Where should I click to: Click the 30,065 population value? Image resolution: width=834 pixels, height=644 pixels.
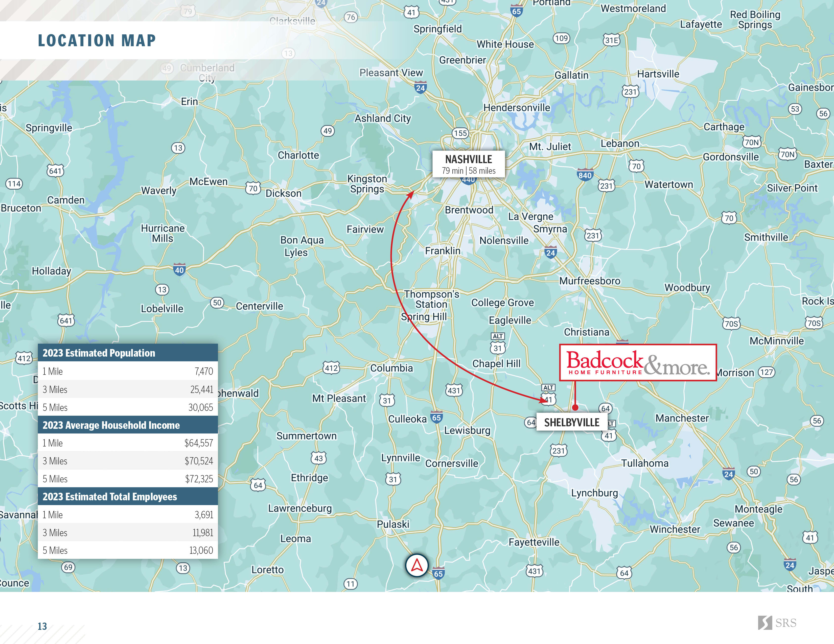201,407
